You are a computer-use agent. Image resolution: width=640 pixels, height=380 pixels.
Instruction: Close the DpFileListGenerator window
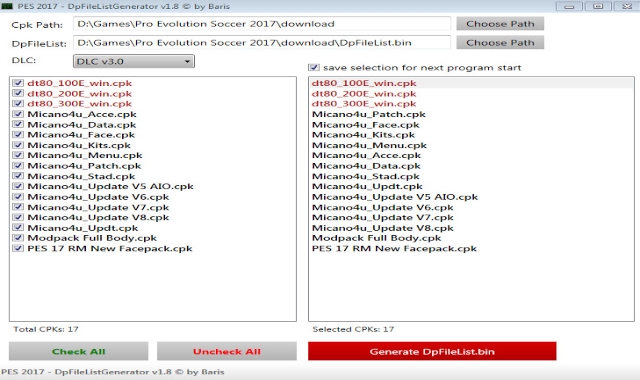[627, 6]
